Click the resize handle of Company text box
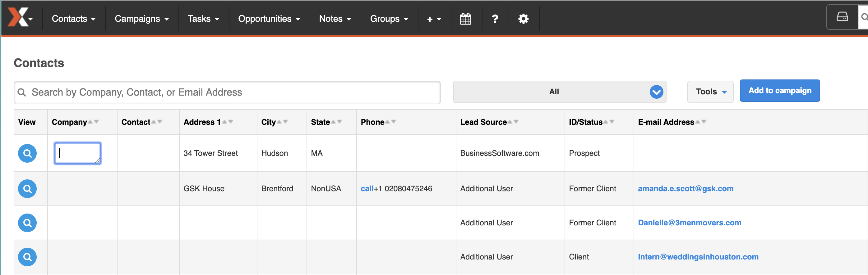Viewport: 868px width, 275px height. click(x=97, y=160)
